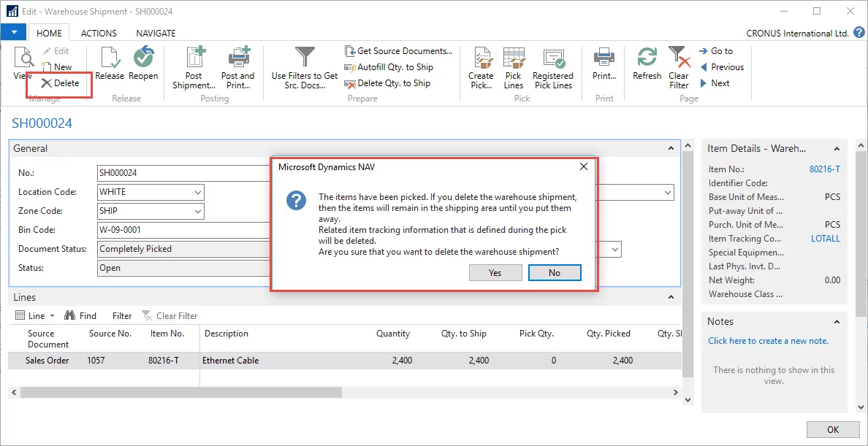Collapse the Notes panel
Image resolution: width=868 pixels, height=446 pixels.
(x=837, y=322)
